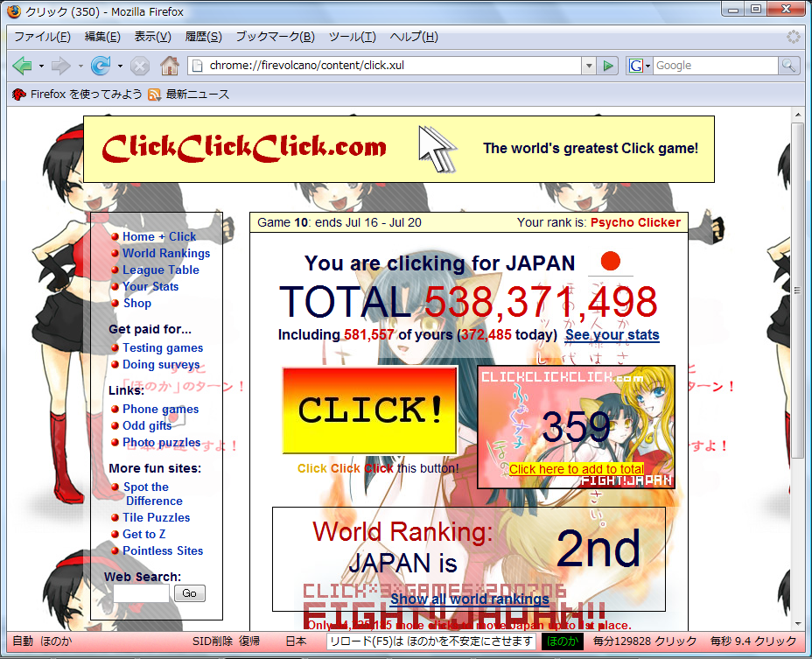Open the Home + Click link
Viewport: 812px width, 659px height.
point(159,237)
